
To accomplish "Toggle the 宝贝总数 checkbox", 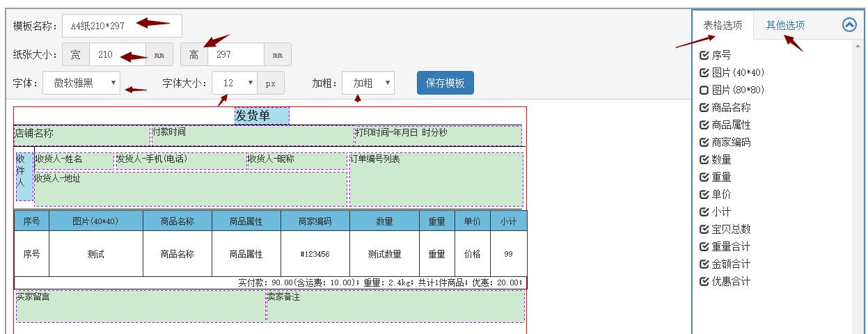I will 704,229.
